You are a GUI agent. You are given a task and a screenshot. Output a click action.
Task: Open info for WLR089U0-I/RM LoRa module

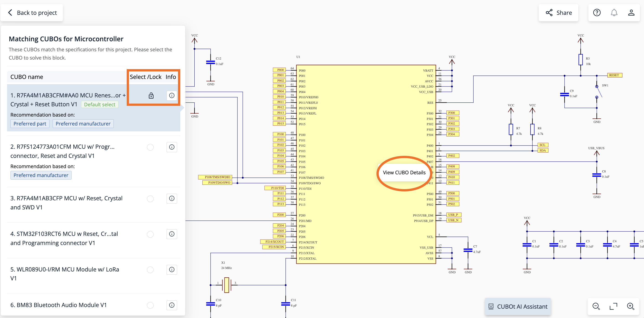[x=172, y=269]
